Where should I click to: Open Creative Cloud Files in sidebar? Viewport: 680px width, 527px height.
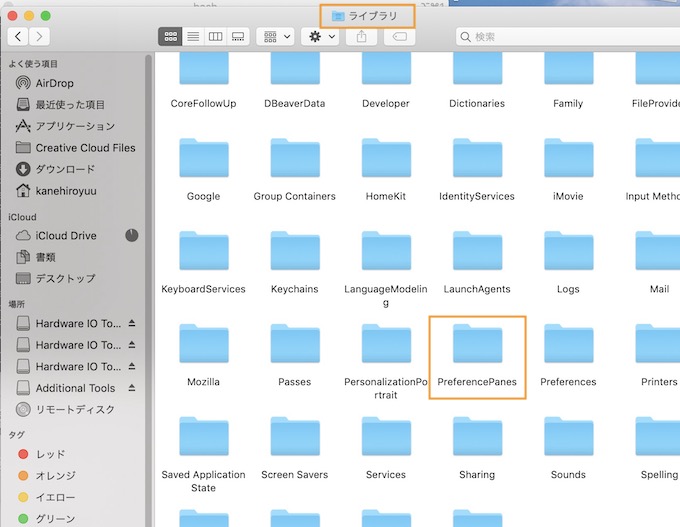click(75, 147)
